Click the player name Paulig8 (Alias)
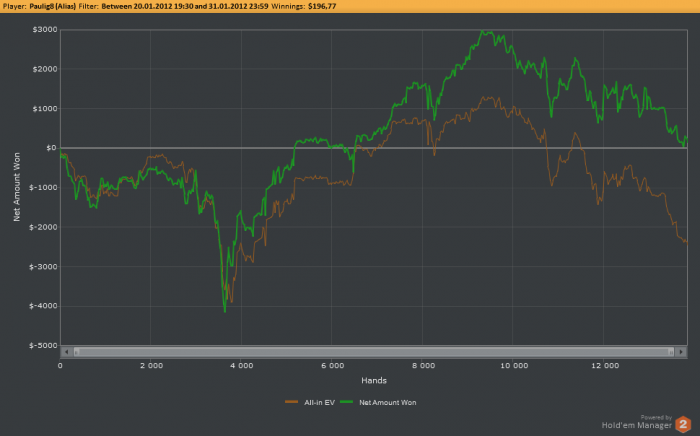This screenshot has height=436, width=700. pos(53,6)
